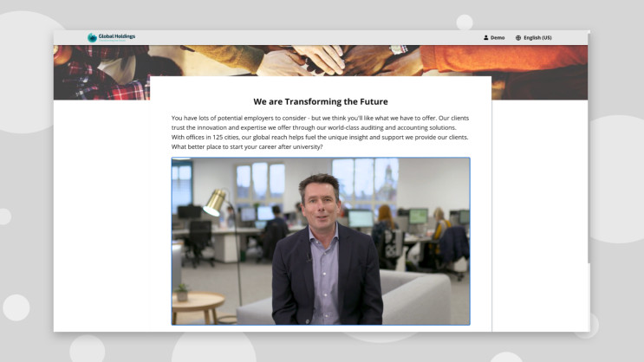Click the Demo user profile icon
This screenshot has height=362, width=644.
486,38
